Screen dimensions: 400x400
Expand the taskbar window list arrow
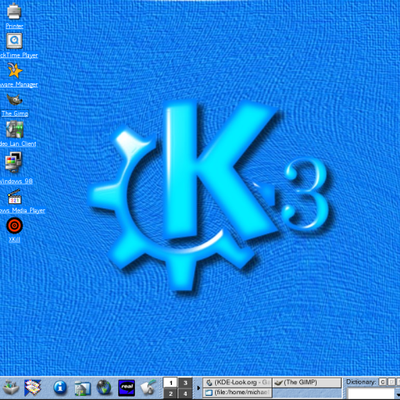[x=198, y=388]
